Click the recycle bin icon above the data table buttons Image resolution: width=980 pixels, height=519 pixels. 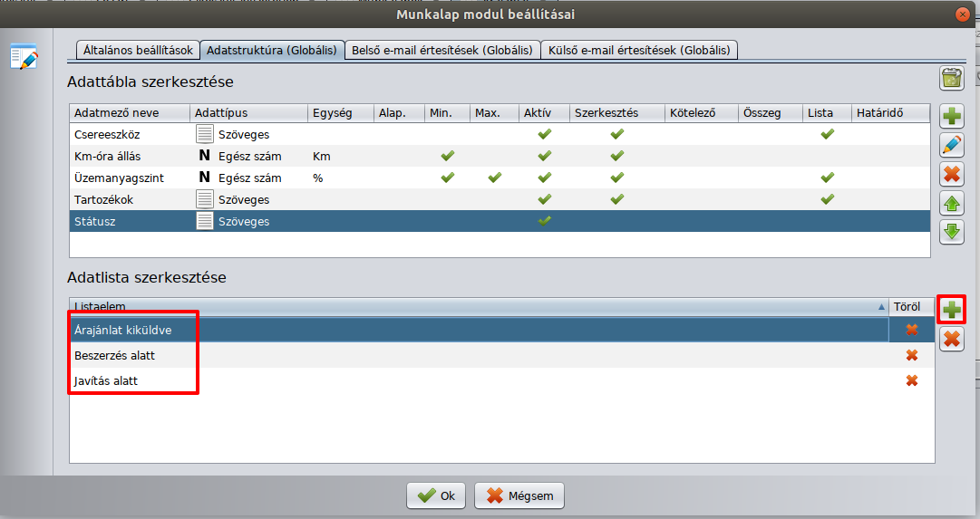pyautogui.click(x=951, y=79)
